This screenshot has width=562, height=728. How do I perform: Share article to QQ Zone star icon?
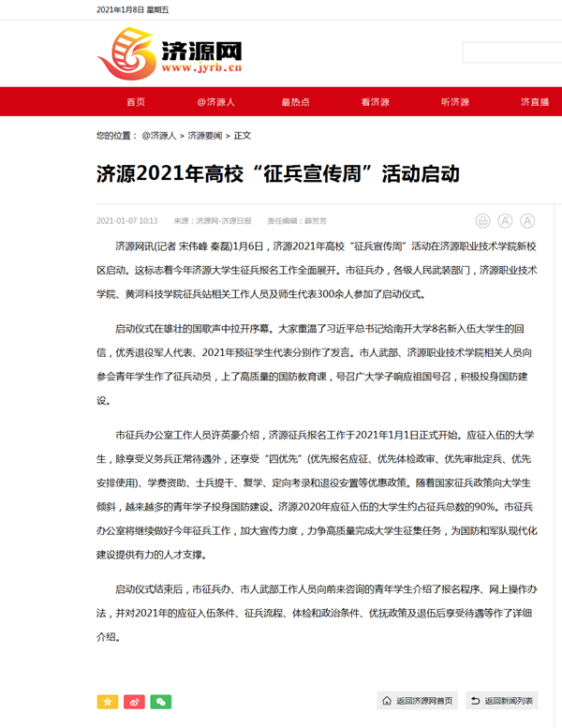click(x=108, y=701)
